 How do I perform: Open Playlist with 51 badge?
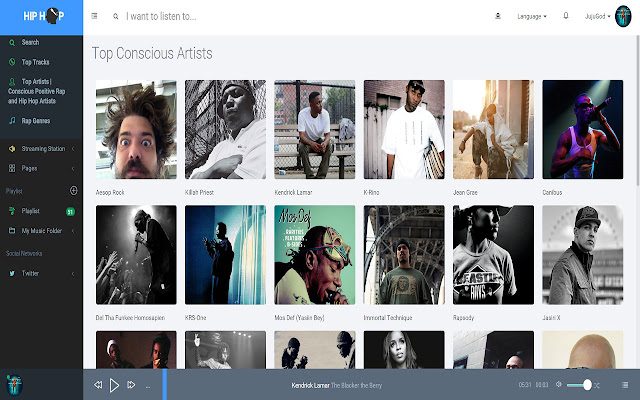41,211
